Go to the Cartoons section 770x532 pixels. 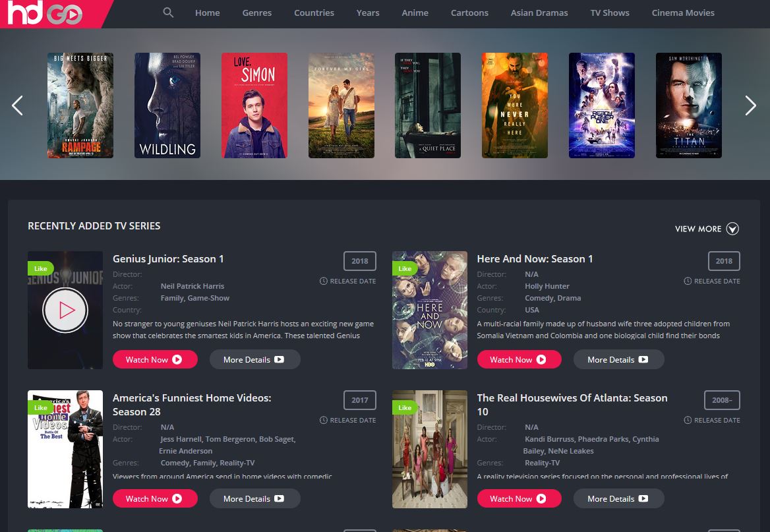pyautogui.click(x=469, y=13)
